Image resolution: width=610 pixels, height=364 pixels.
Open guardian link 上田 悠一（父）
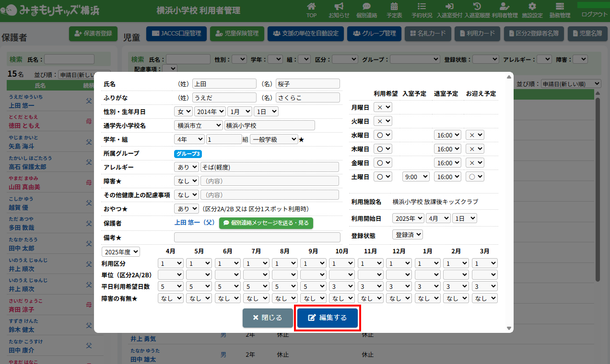(x=194, y=223)
